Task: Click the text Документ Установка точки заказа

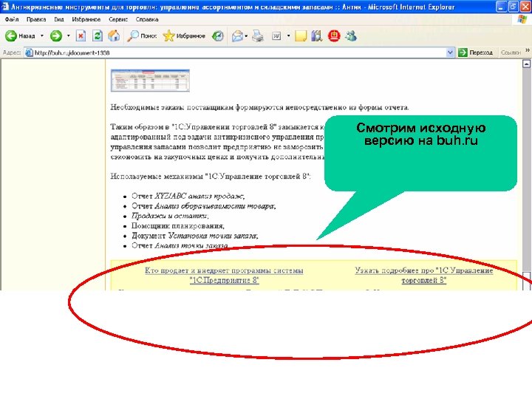Action: (195, 236)
